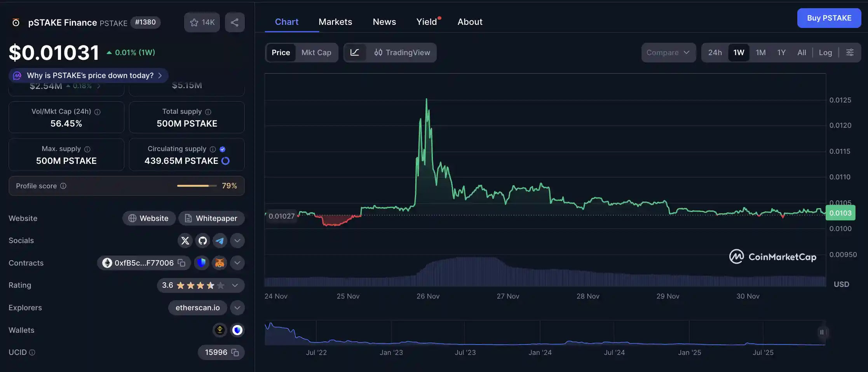Open the Compare dropdown
This screenshot has height=372, width=868.
[x=668, y=52]
